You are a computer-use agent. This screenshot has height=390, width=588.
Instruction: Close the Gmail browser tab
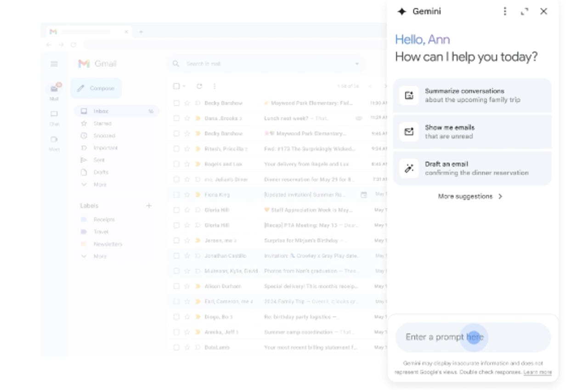126,32
